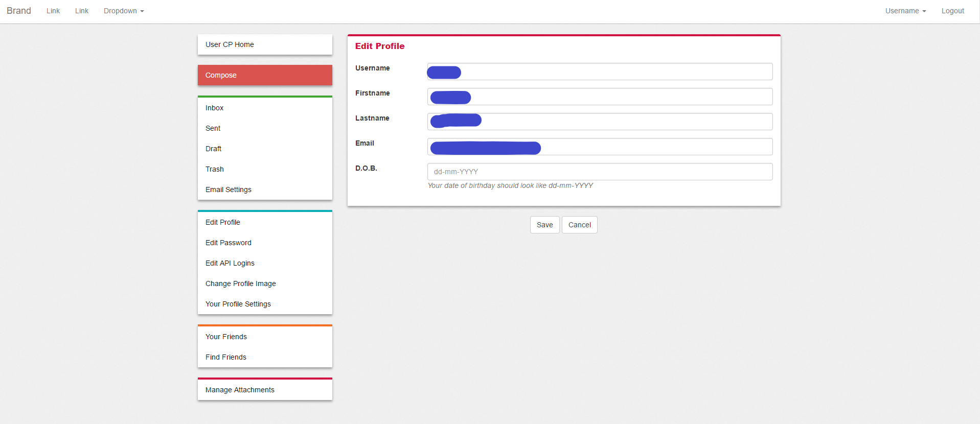Select Edit Profile in sidebar
This screenshot has height=424, width=980.
coord(265,222)
